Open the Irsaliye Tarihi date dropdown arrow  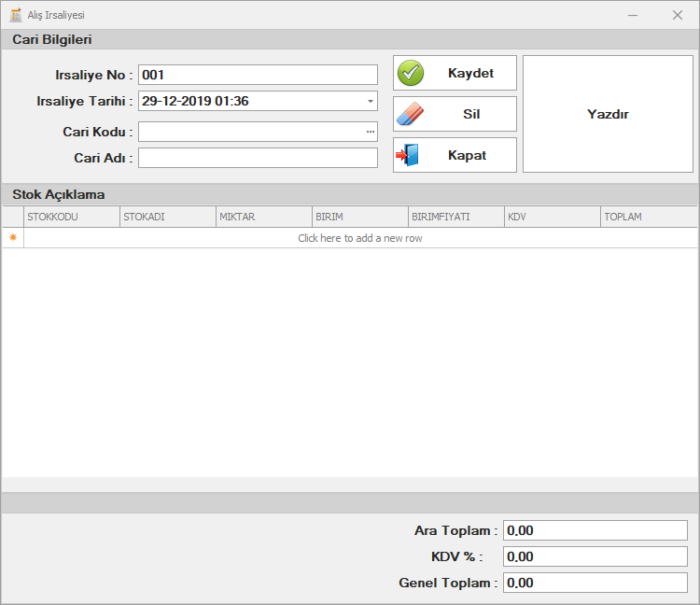371,101
